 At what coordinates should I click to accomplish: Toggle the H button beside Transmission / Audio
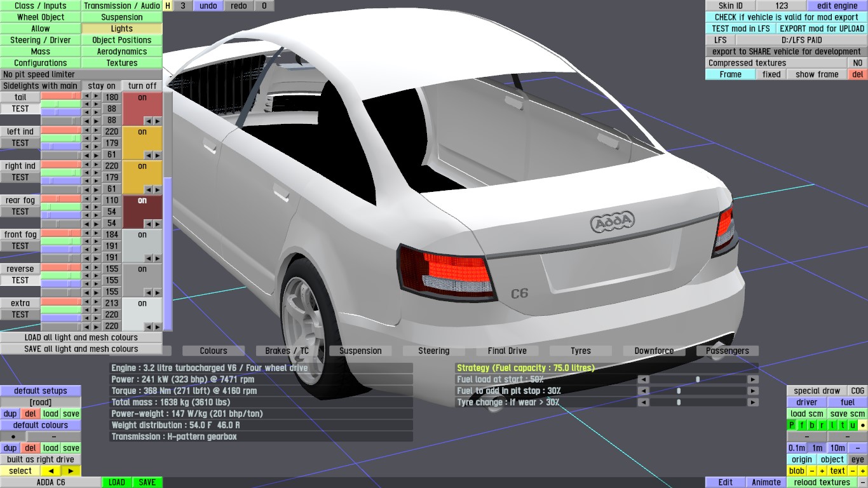[168, 6]
